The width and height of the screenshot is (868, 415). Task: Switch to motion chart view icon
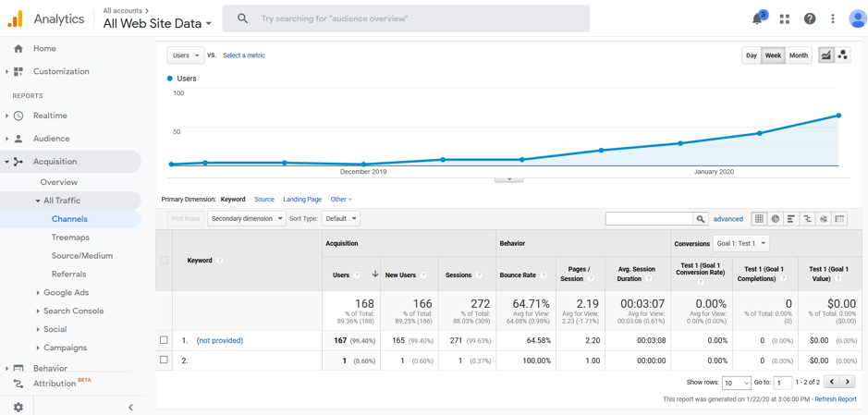pos(842,55)
